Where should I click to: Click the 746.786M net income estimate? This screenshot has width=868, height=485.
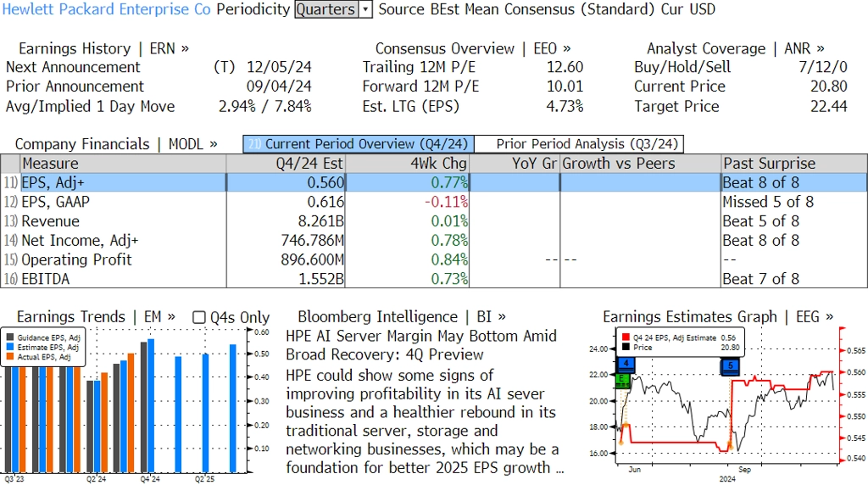[x=312, y=241]
